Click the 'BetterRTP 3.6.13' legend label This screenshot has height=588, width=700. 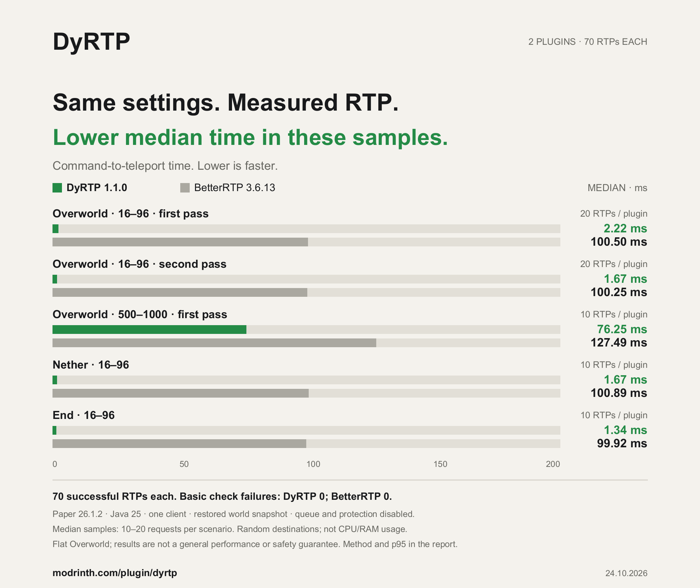[234, 188]
